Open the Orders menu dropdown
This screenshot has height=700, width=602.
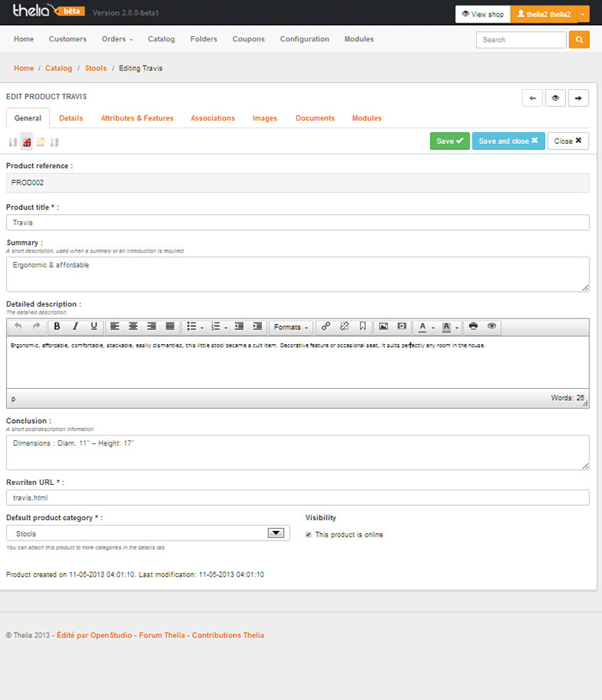[117, 39]
